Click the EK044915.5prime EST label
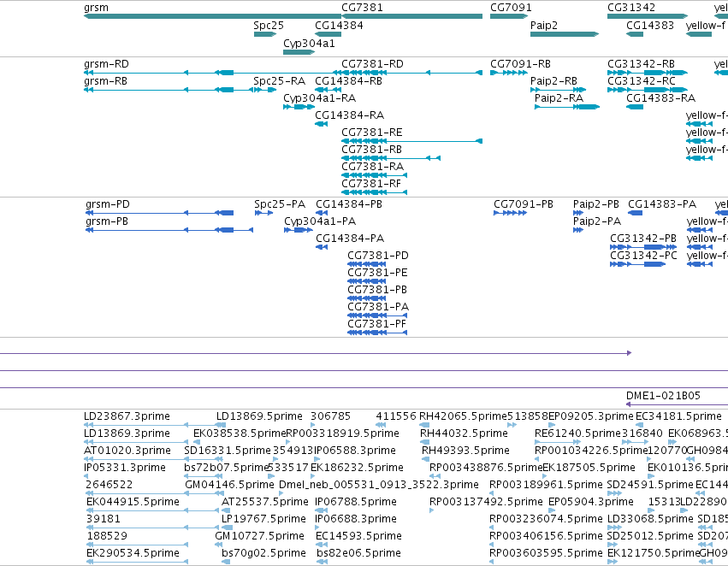The width and height of the screenshot is (728, 566). click(133, 503)
